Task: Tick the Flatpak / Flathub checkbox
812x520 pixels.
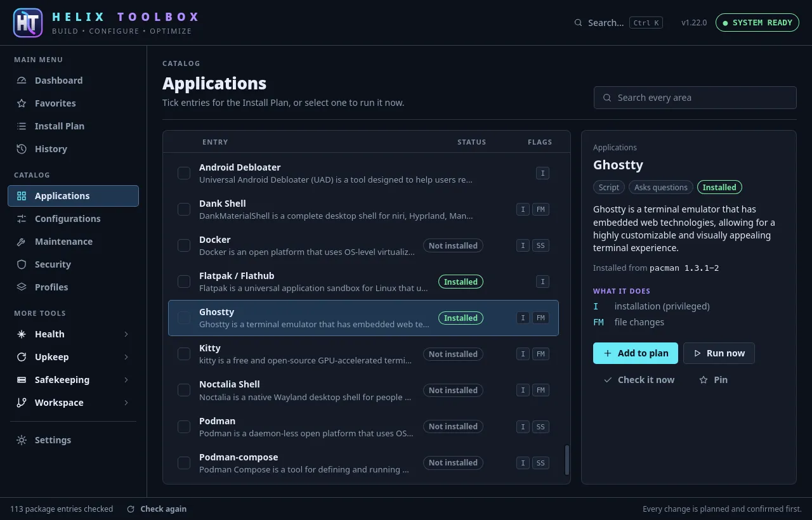Action: point(184,282)
